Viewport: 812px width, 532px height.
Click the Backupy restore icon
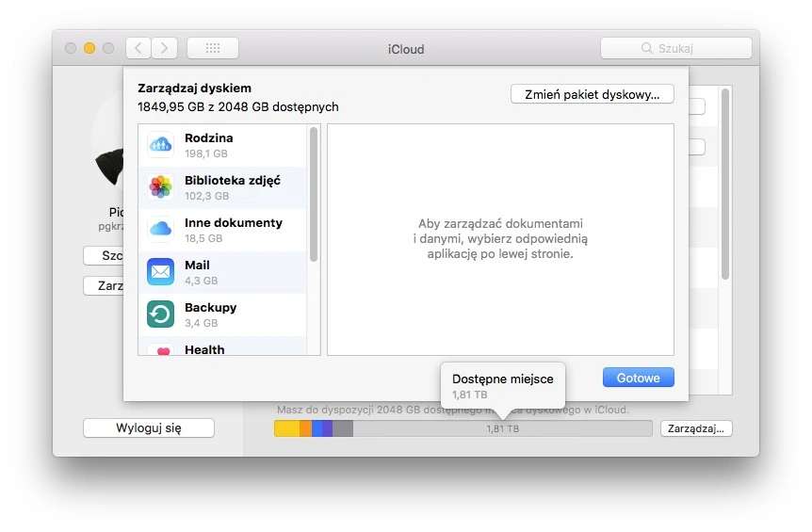pos(160,314)
